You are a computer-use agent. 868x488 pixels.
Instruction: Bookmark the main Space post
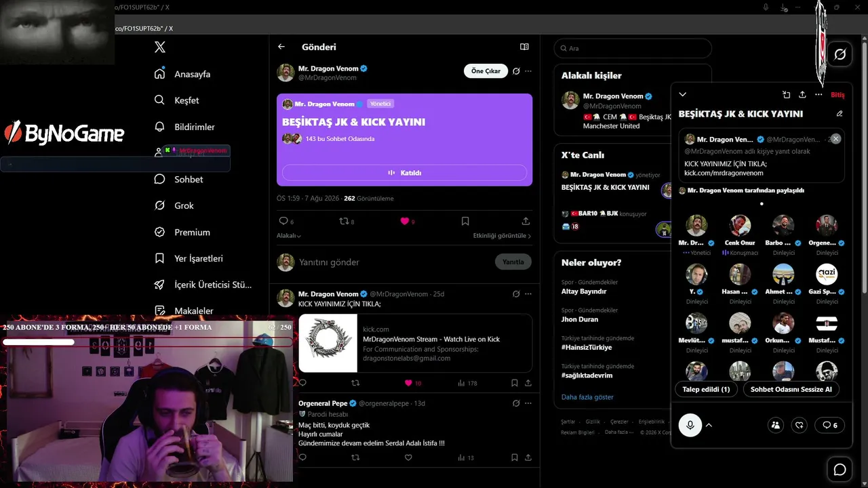(x=465, y=221)
